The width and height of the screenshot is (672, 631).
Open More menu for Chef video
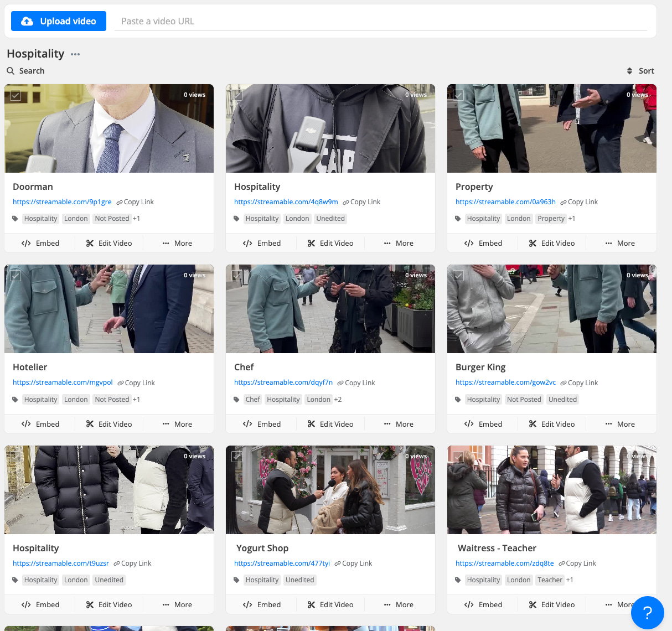point(399,425)
